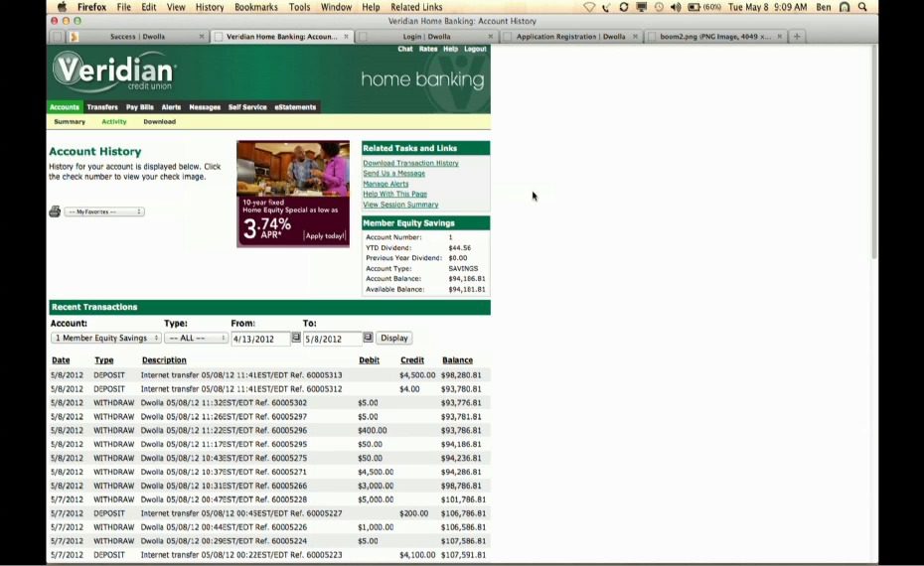This screenshot has width=924, height=566.
Task: Close the Login | Dwolla tab
Action: point(490,37)
